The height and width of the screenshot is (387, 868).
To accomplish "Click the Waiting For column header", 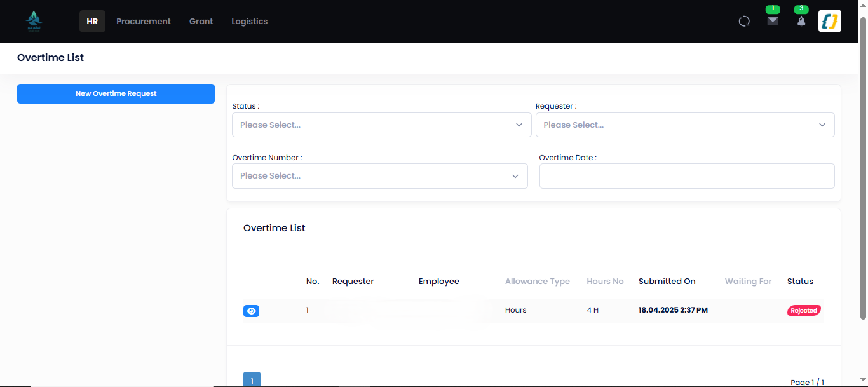I will click(748, 281).
